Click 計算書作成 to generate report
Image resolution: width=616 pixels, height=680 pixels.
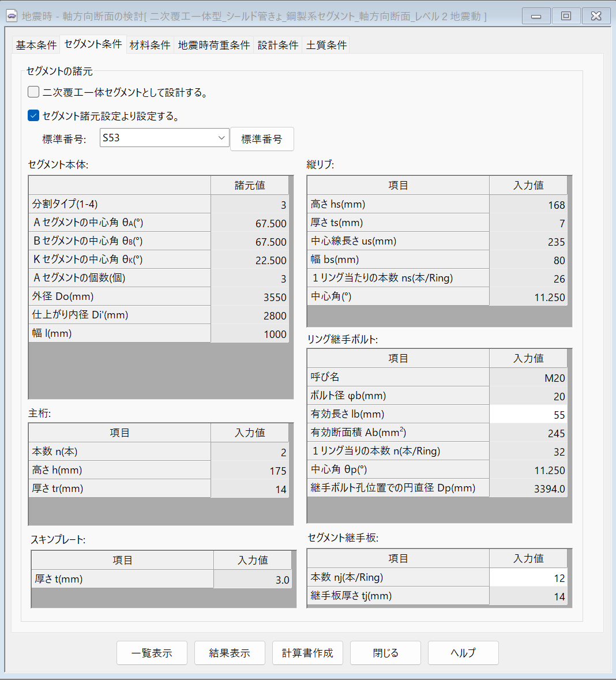point(307,653)
